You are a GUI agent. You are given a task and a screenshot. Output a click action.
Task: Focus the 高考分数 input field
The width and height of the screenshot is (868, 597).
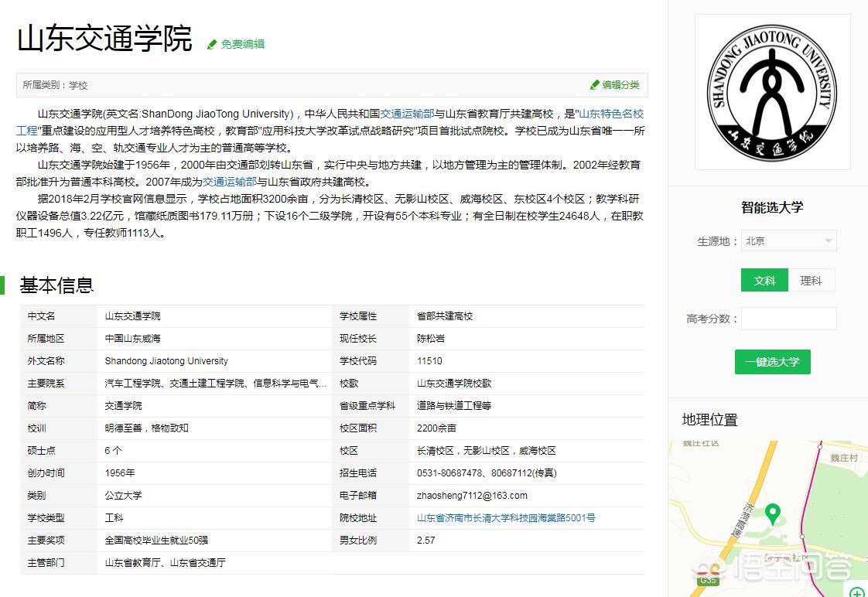pos(789,319)
